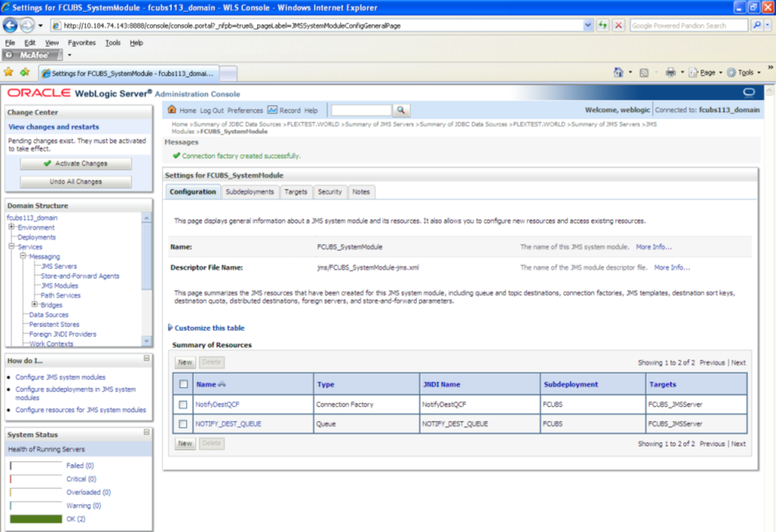Check the select-all checkbox in table header

pos(184,384)
